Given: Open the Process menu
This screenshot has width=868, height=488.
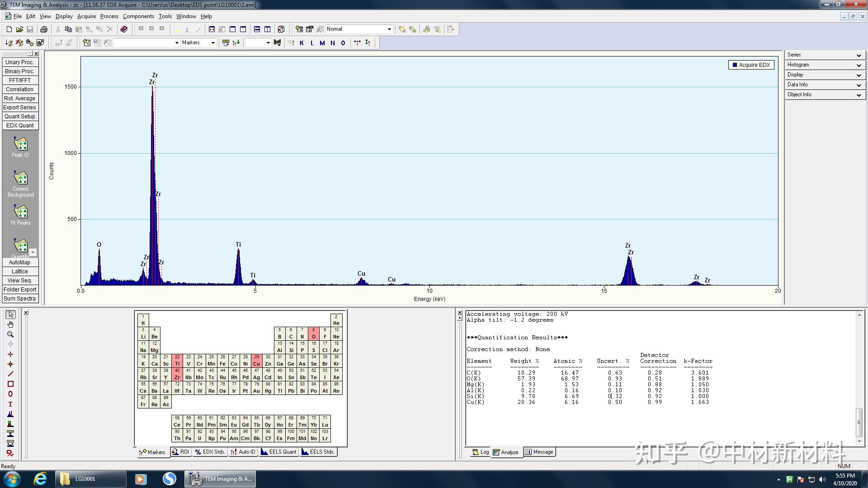Looking at the screenshot, I should (x=109, y=16).
